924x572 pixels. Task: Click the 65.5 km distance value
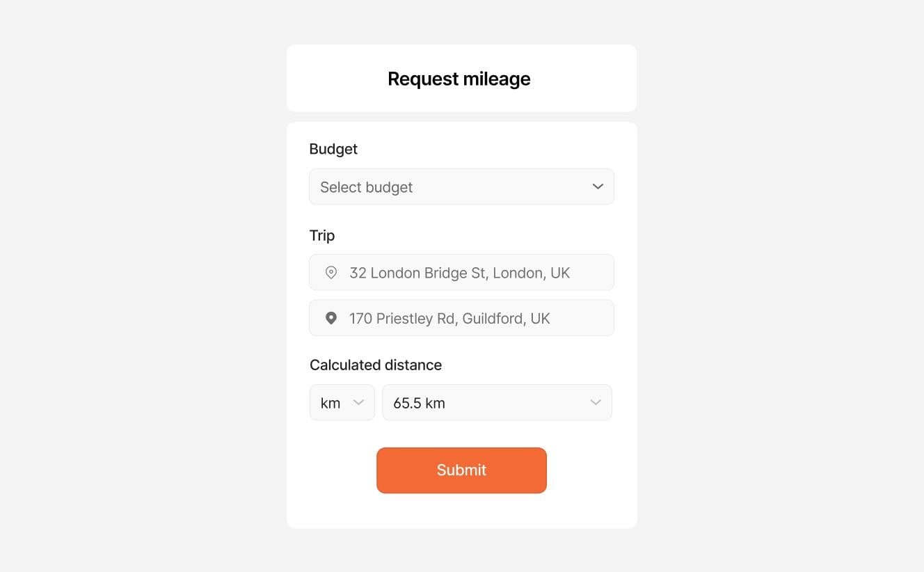[419, 402]
